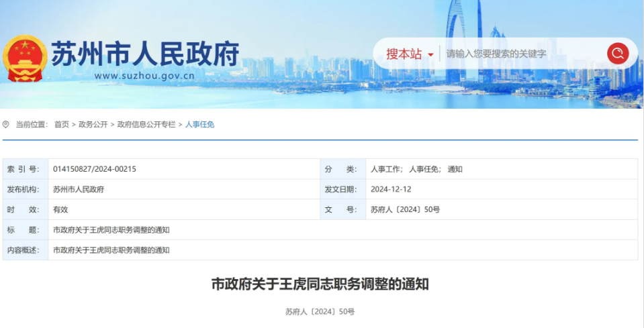
Task: Click the article heading 市政府关于王虎同志职务调整的通知
Action: [x=320, y=284]
